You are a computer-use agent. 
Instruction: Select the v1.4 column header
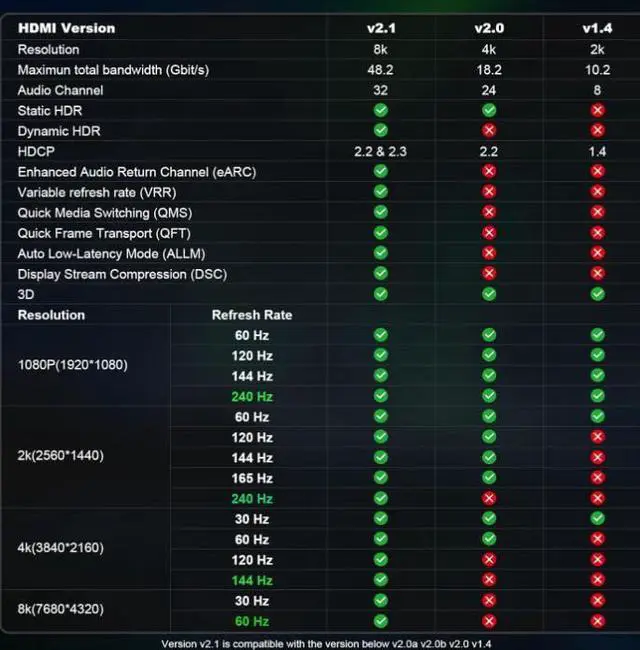[x=597, y=28]
